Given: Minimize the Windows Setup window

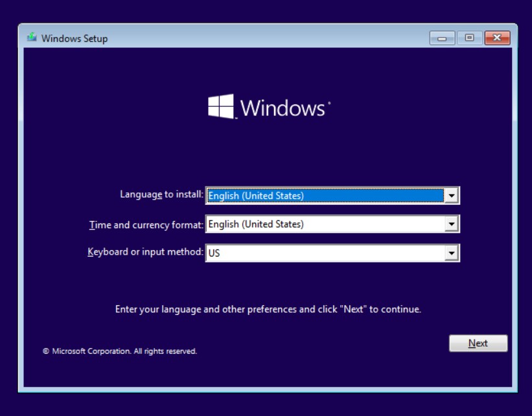Looking at the screenshot, I should click(x=442, y=38).
